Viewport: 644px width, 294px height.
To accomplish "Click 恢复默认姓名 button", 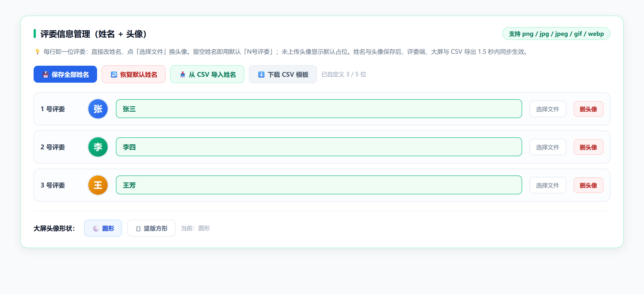I will tap(133, 74).
